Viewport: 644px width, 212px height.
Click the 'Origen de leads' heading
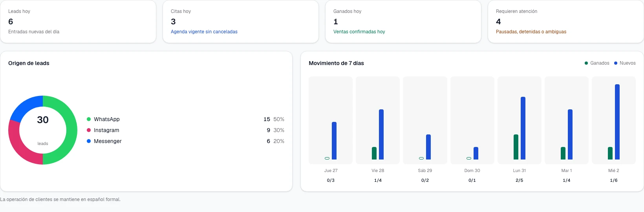[x=29, y=63]
